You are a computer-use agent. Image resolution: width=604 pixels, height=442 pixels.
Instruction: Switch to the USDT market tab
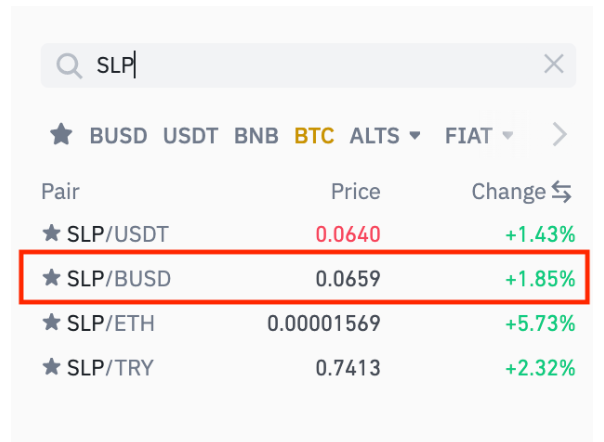point(190,135)
